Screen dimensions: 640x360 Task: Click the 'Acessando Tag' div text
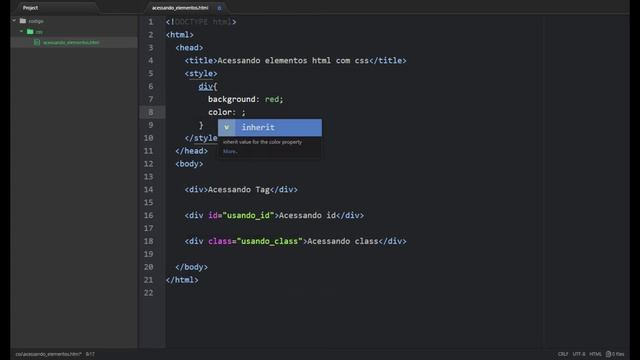coord(239,189)
